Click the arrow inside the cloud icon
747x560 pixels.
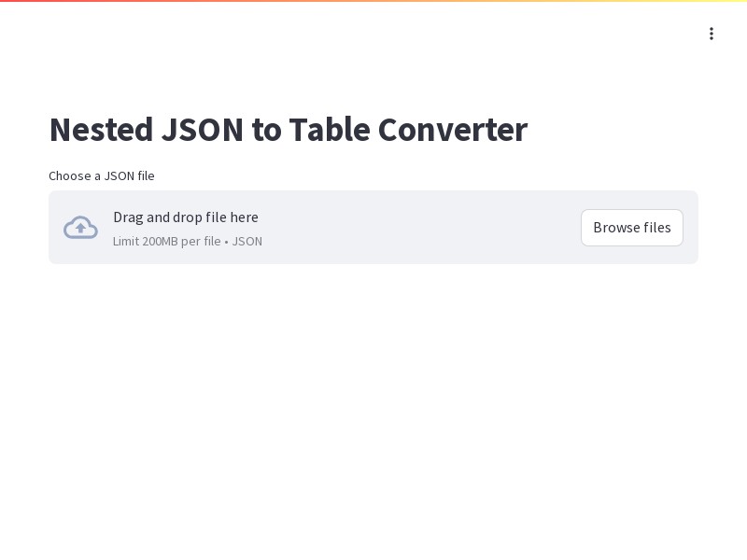80,228
